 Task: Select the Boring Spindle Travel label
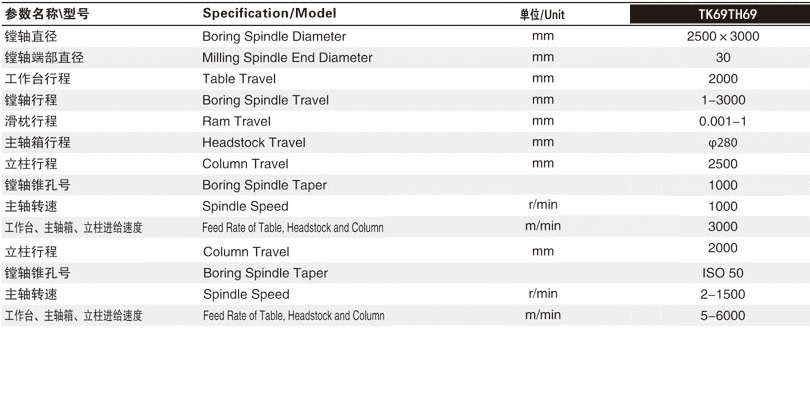click(265, 100)
